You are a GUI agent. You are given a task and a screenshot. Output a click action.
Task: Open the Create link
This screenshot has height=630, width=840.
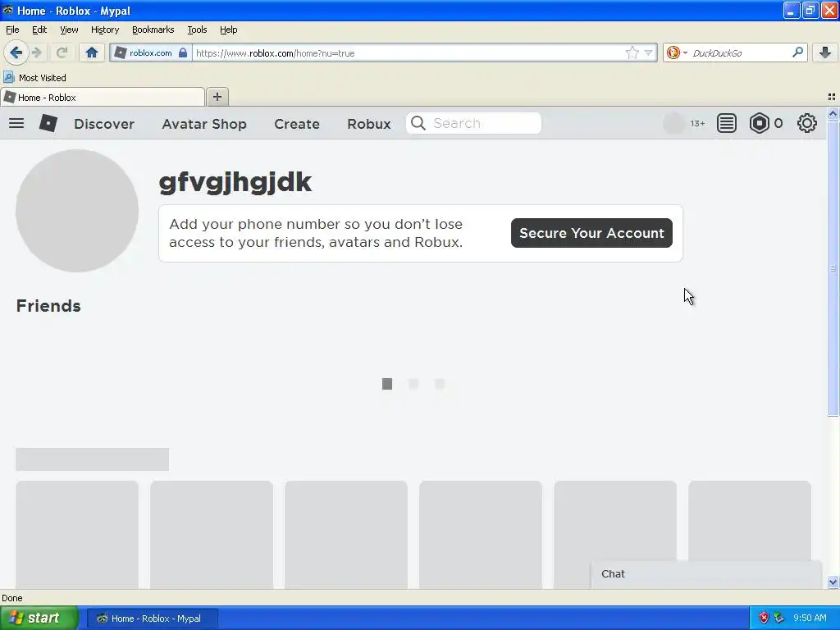(x=297, y=124)
